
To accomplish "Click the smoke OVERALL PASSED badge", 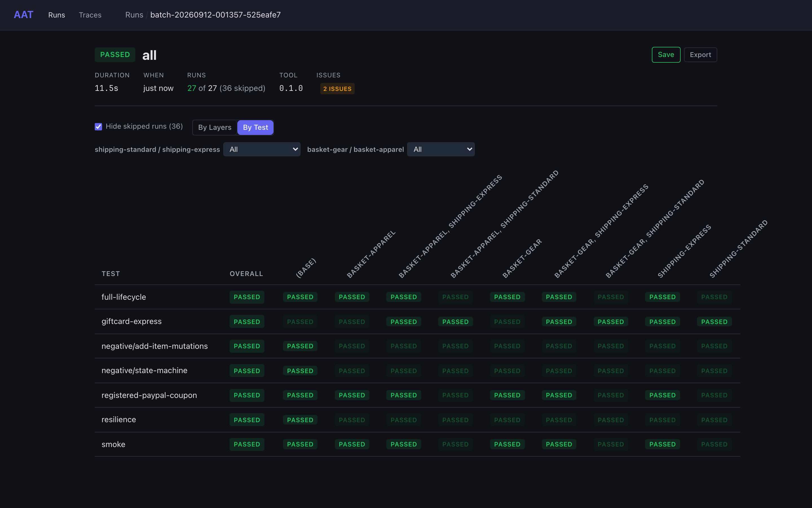I will (x=247, y=444).
